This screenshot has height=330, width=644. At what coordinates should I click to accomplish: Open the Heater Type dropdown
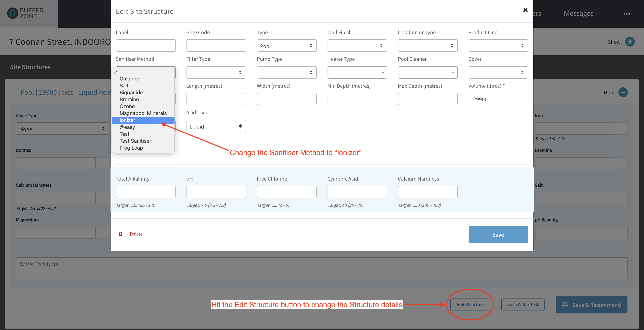pyautogui.click(x=357, y=72)
